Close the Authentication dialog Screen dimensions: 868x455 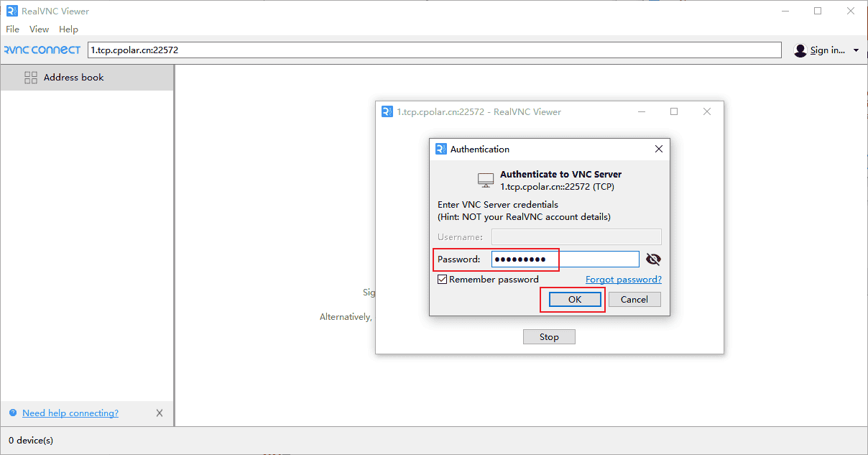tap(658, 149)
